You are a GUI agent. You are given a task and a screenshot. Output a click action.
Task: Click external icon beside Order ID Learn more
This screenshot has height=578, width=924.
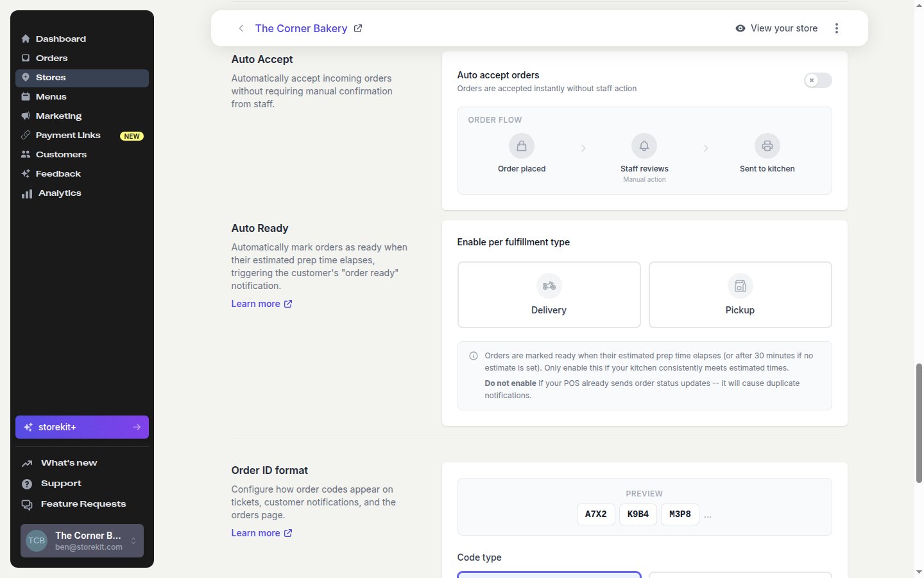288,533
